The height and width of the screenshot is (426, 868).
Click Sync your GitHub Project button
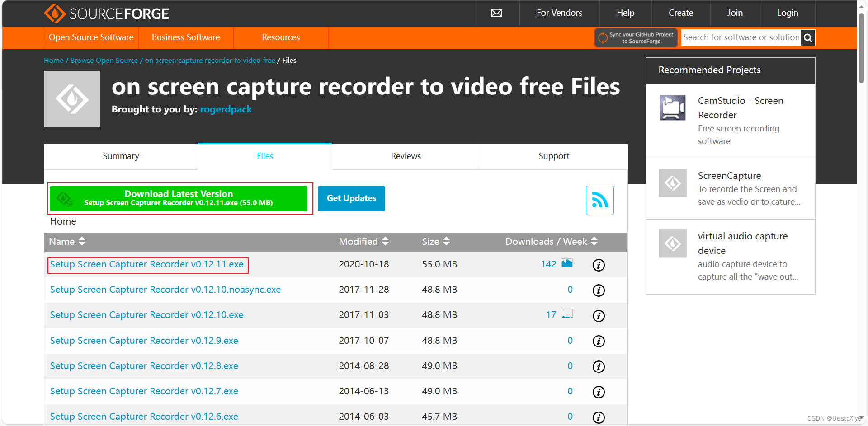click(x=636, y=37)
